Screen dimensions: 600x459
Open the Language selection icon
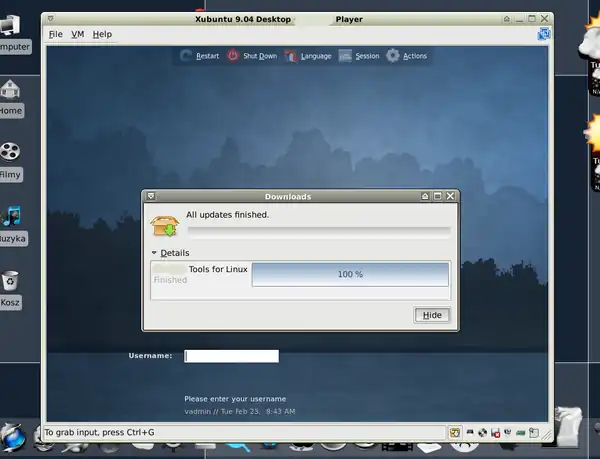[x=292, y=56]
